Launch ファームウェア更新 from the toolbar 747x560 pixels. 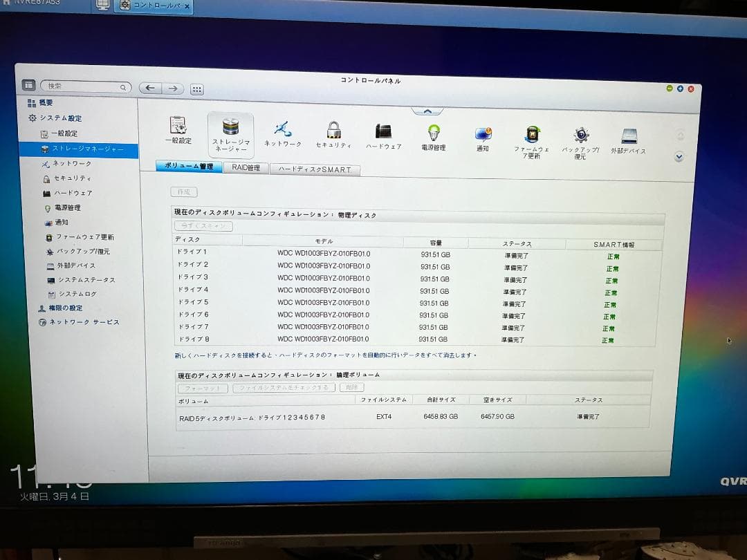(532, 133)
